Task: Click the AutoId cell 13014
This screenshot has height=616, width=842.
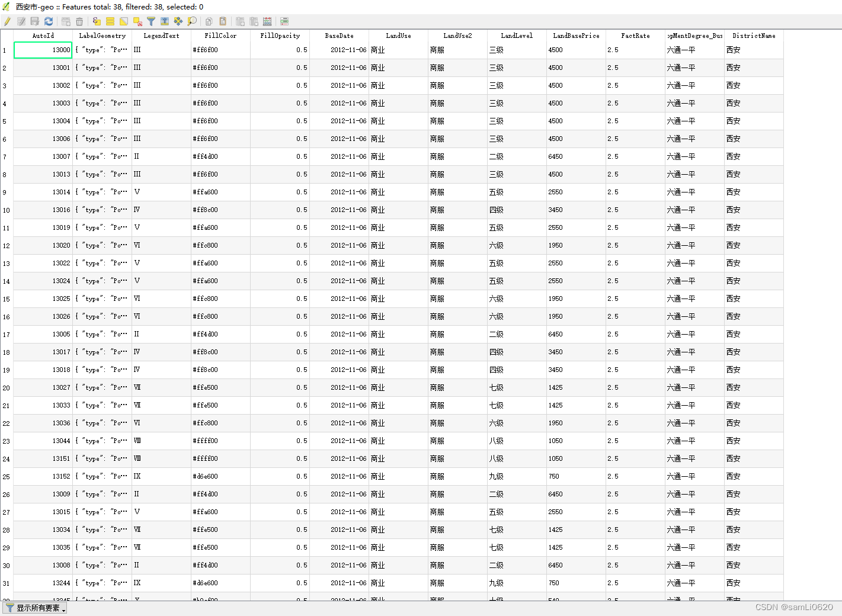Action: click(43, 192)
